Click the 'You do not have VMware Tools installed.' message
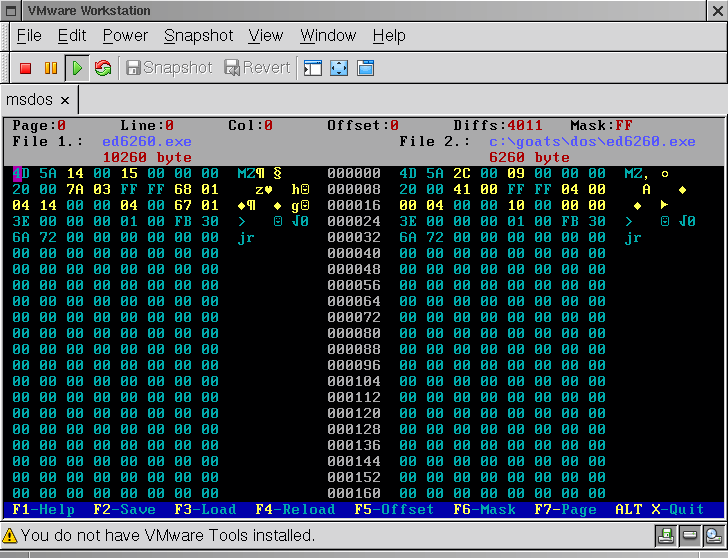 168,536
